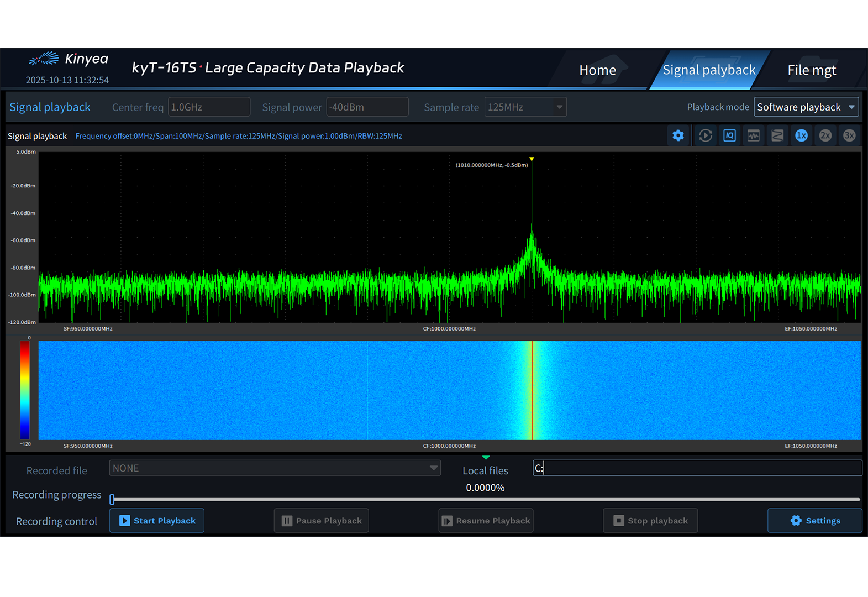
Task: Expand the Sample rate dropdown
Action: [525, 107]
